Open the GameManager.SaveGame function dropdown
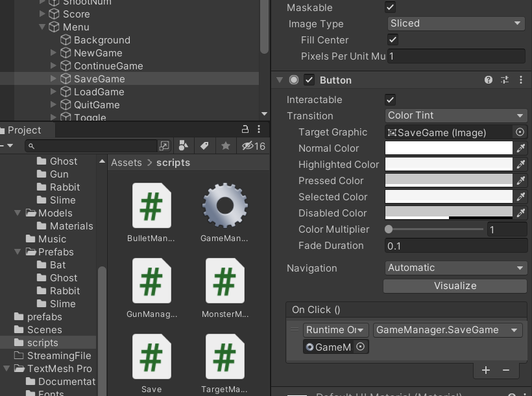 tap(448, 330)
